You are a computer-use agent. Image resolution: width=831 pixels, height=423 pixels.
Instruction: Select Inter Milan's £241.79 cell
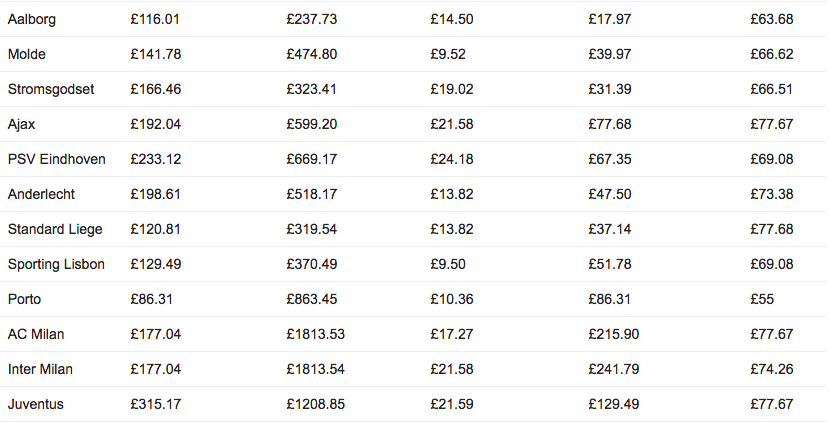(x=614, y=369)
